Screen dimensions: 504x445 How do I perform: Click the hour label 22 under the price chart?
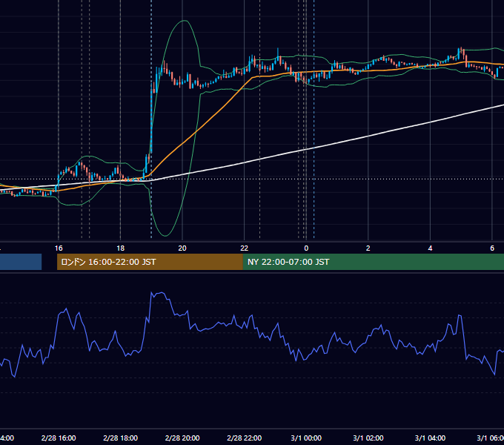click(245, 248)
